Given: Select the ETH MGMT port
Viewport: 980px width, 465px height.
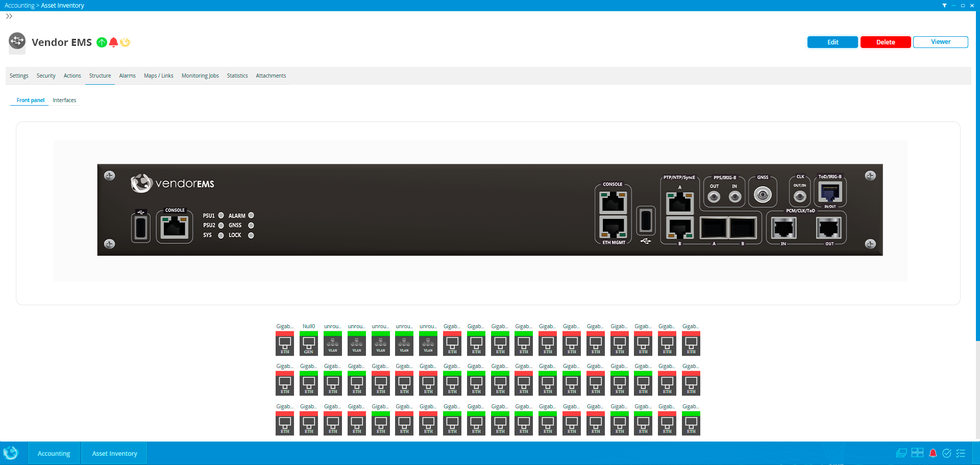Looking at the screenshot, I should click(x=613, y=227).
